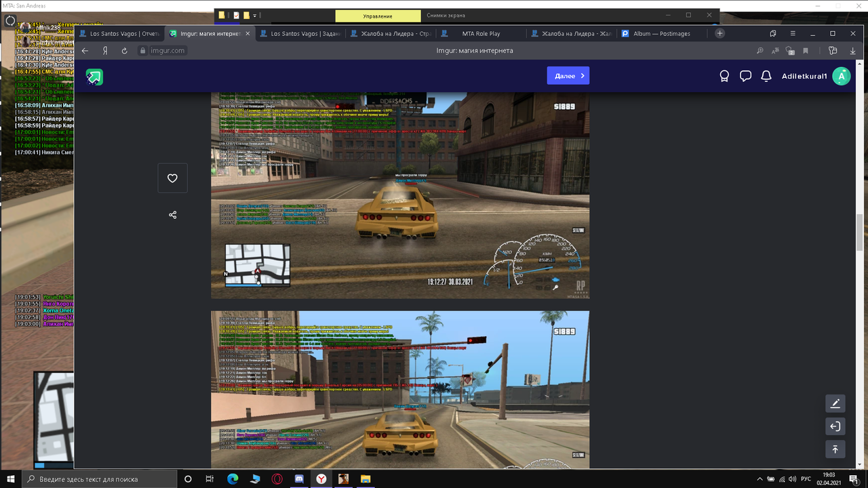Click the Adiletkural1 username
Screen dimensions: 868x488
coord(804,76)
